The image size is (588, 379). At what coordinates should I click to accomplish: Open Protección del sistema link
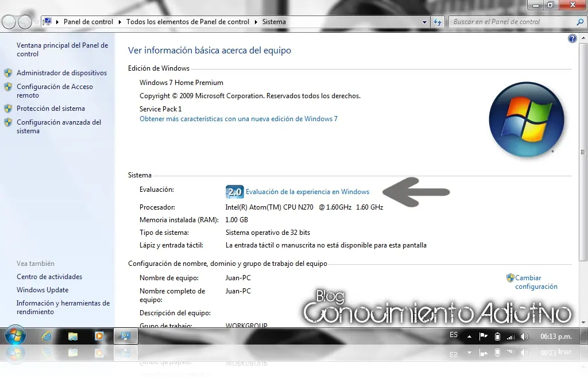pyautogui.click(x=51, y=109)
